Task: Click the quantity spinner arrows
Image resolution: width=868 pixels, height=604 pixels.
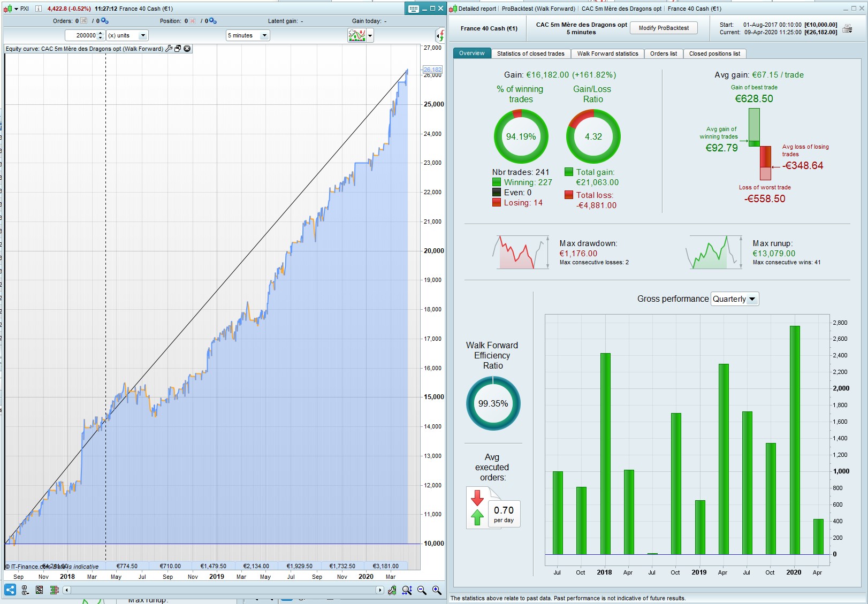Action: tap(101, 35)
